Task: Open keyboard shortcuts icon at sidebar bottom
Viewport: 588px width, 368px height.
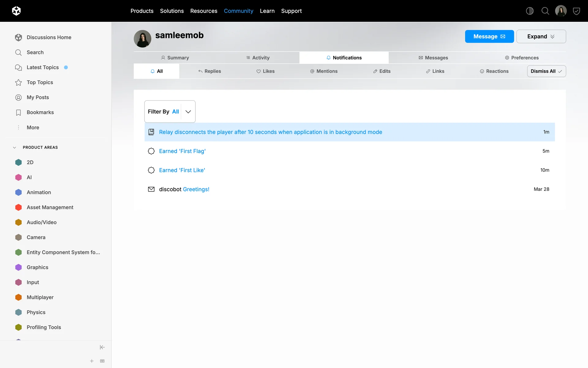Action: (102, 361)
